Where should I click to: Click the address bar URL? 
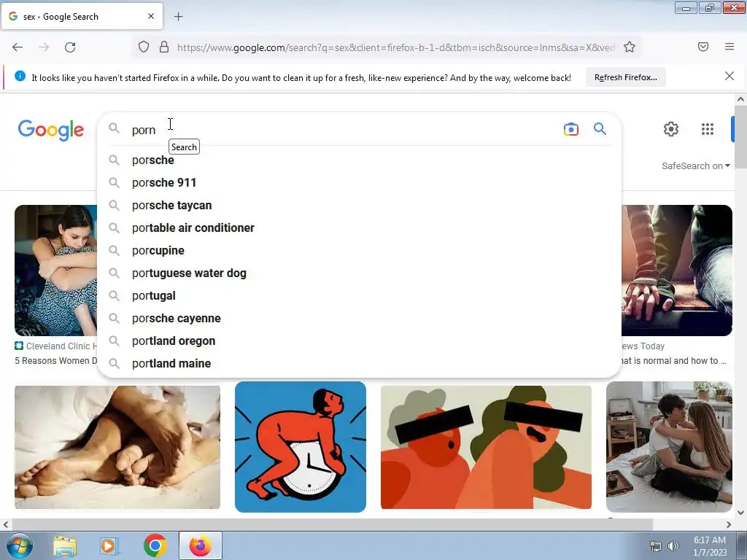(x=395, y=47)
